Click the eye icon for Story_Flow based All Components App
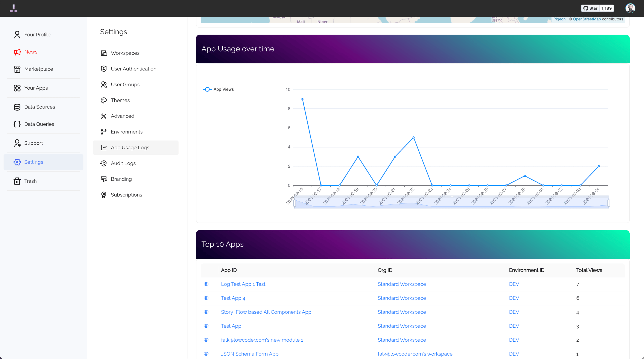Screen dimensions: 644x359 (x=206, y=312)
